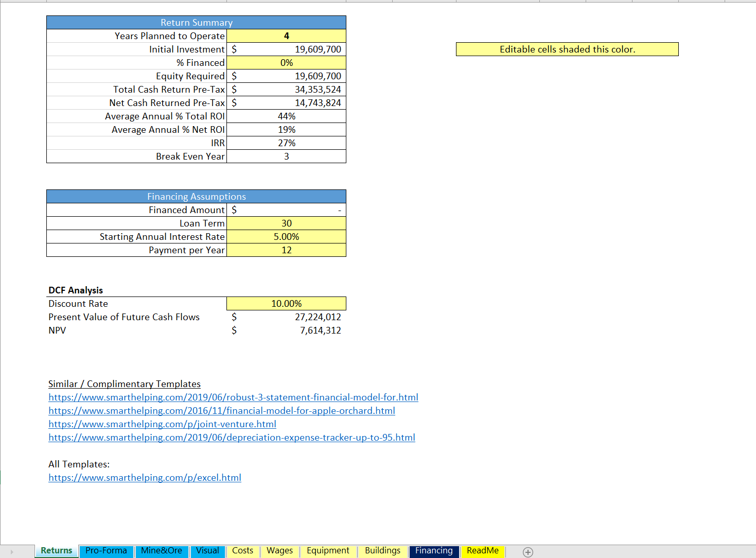Select the Equipment worksheet tab
756x558 pixels.
(x=328, y=551)
